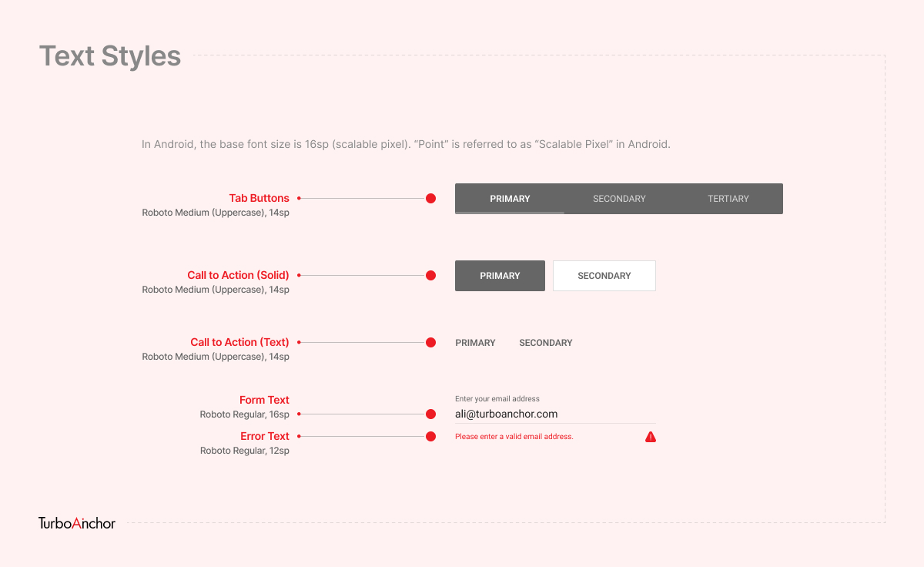
Task: Focus the email address input field
Action: (555, 414)
